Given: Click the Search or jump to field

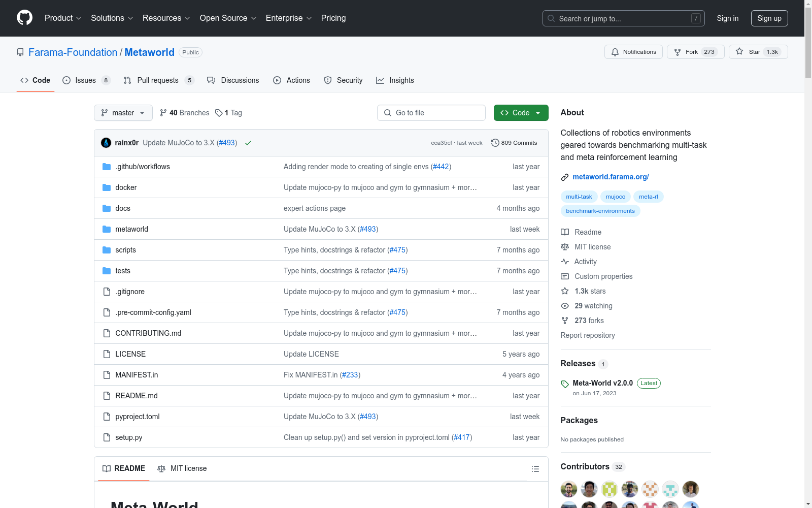Looking at the screenshot, I should coord(624,18).
